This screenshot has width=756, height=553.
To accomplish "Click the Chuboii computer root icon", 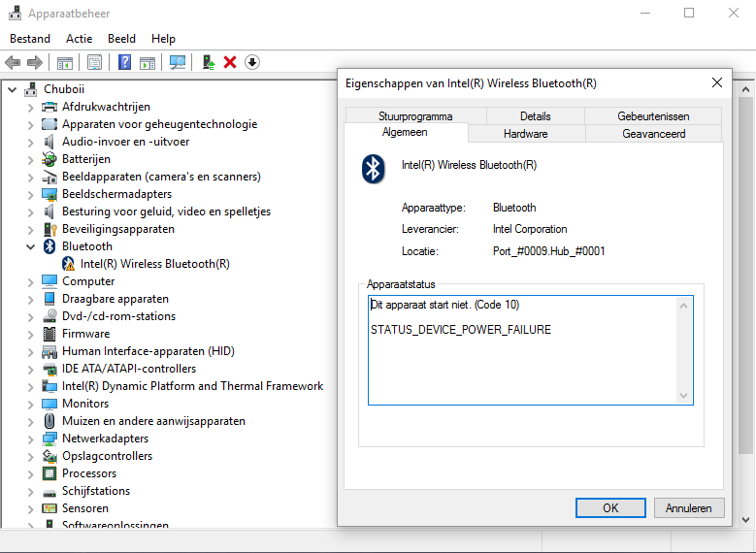I will point(31,89).
